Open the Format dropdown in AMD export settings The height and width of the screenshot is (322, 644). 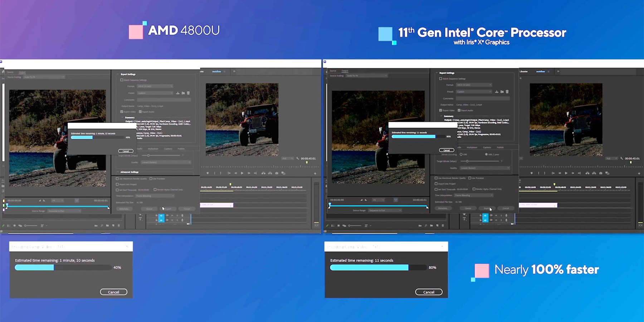(x=155, y=86)
